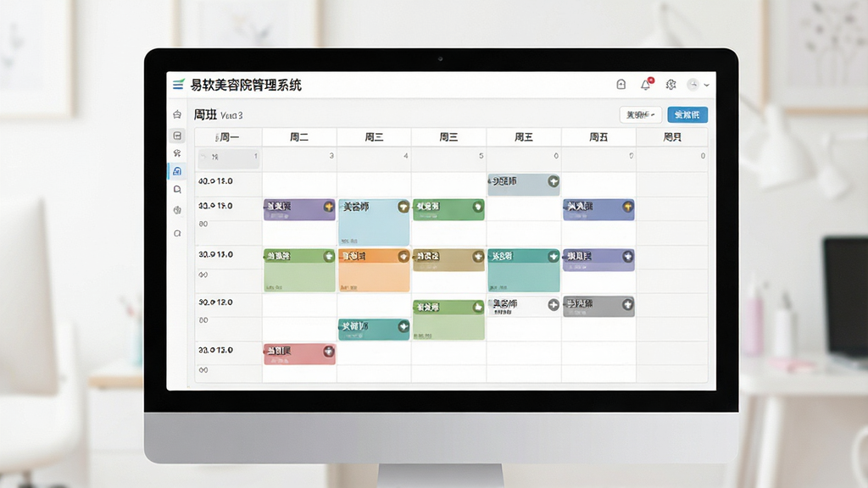Click the plus icon on the pink card

(329, 352)
